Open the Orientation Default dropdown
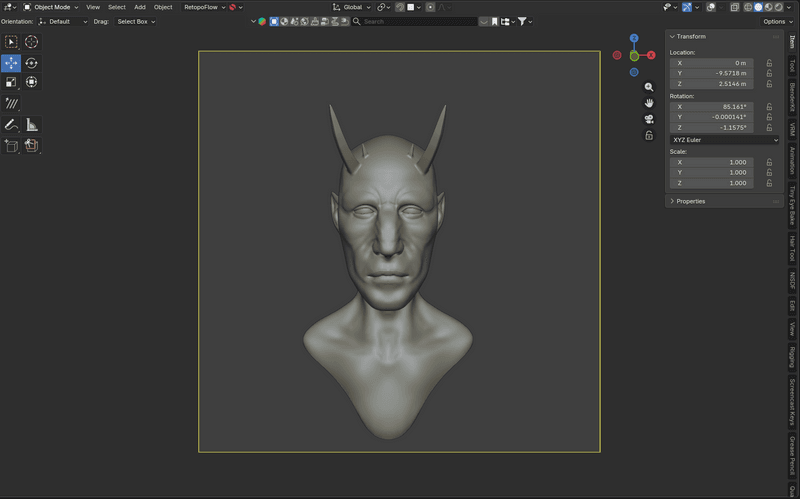The image size is (800, 499). [63, 21]
